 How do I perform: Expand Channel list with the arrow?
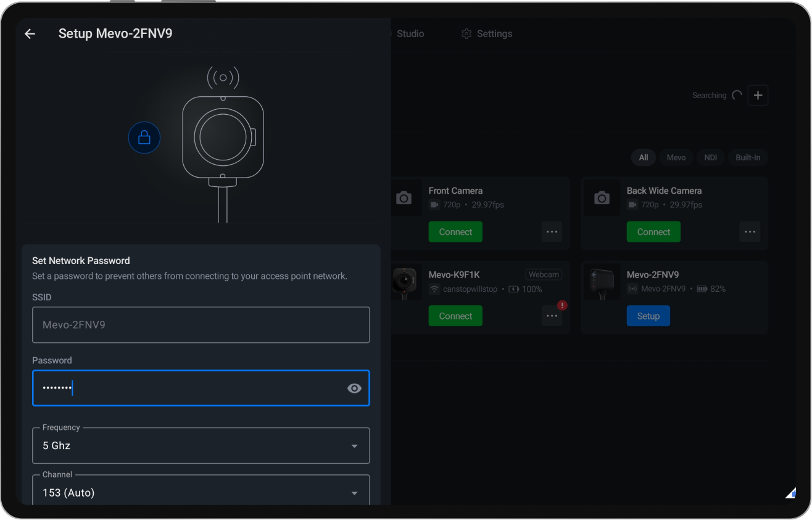354,493
